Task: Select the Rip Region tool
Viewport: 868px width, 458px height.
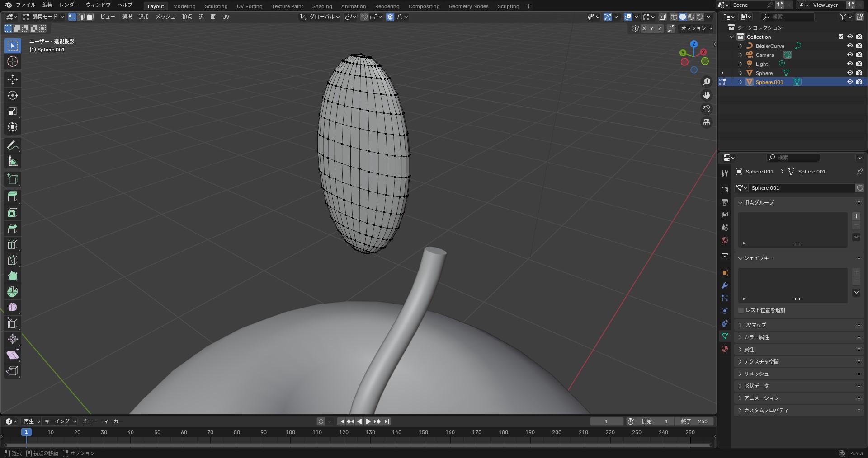Action: pos(13,371)
